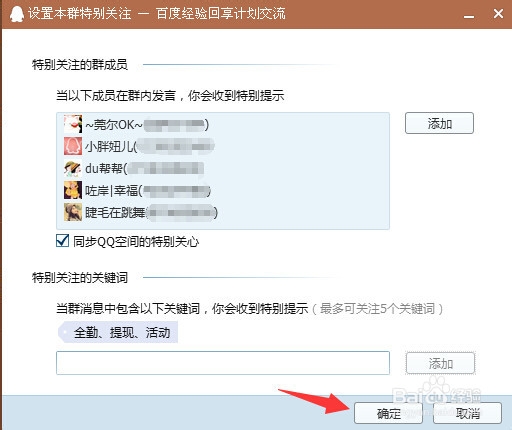Select the 咗岸|幸福 member row
The width and height of the screenshot is (512, 430).
223,190
